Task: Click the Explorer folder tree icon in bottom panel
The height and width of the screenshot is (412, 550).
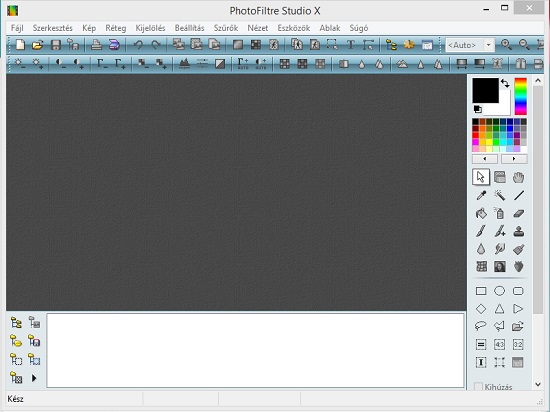Action: click(x=16, y=323)
